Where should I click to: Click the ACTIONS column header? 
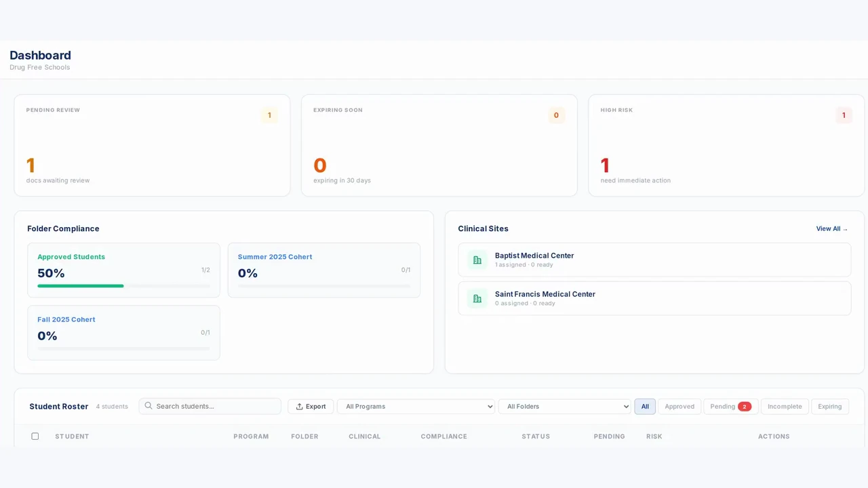point(774,436)
